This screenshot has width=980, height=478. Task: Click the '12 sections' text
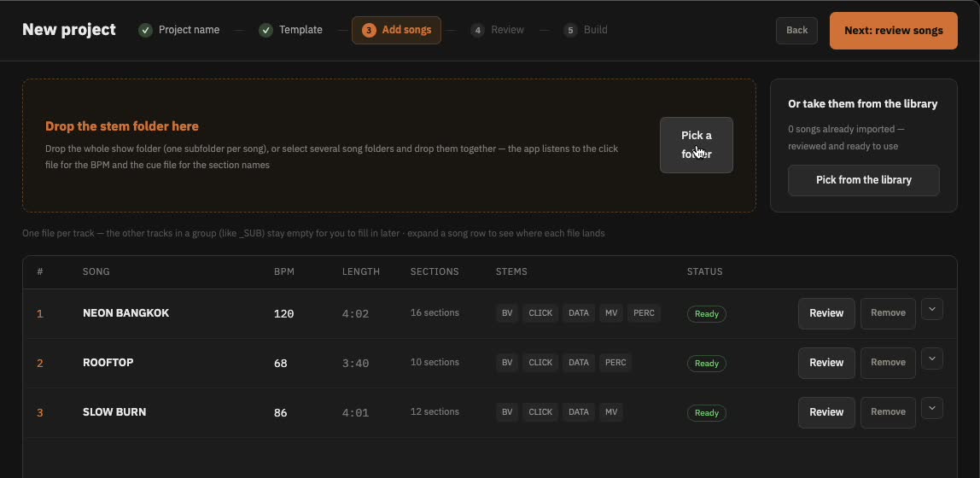pyautogui.click(x=435, y=411)
